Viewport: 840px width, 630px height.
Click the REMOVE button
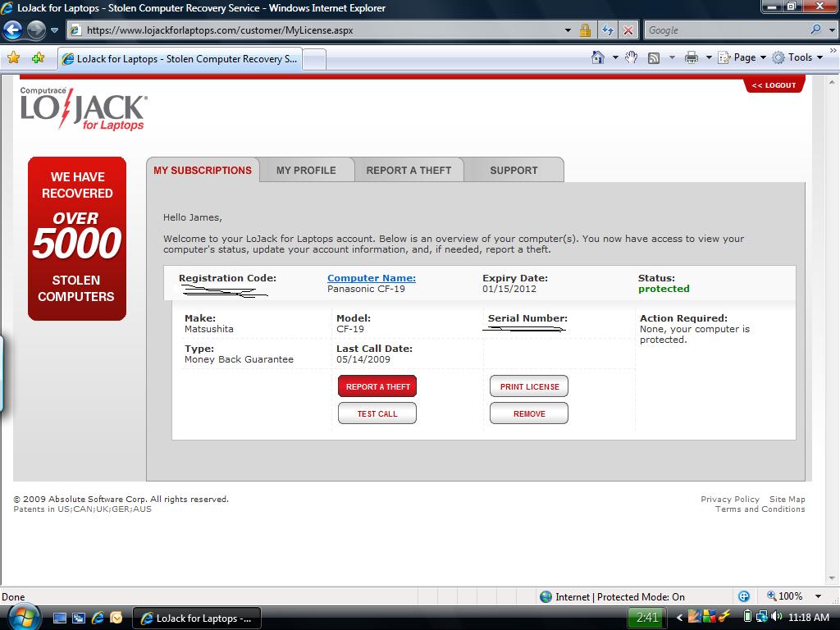click(x=529, y=413)
